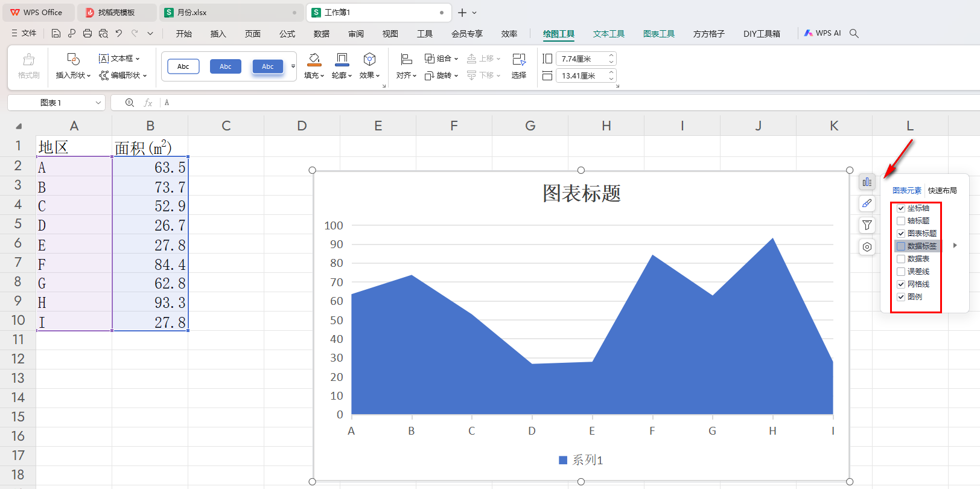Open the 文件 file menu

24,33
